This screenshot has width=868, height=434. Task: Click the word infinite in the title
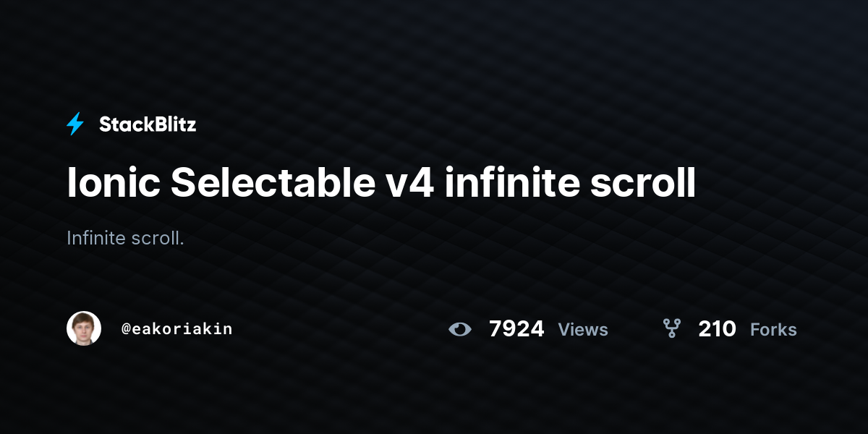tap(513, 183)
